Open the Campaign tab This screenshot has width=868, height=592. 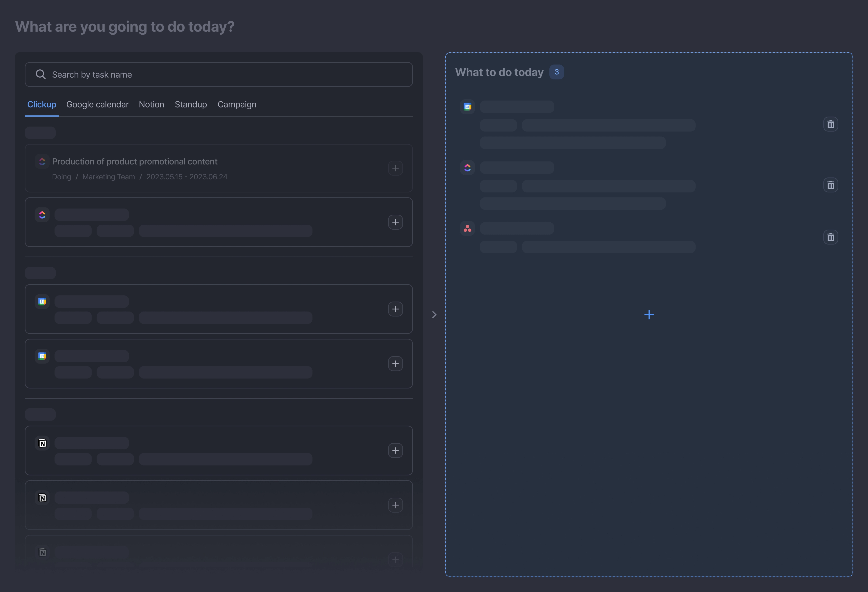pyautogui.click(x=237, y=104)
